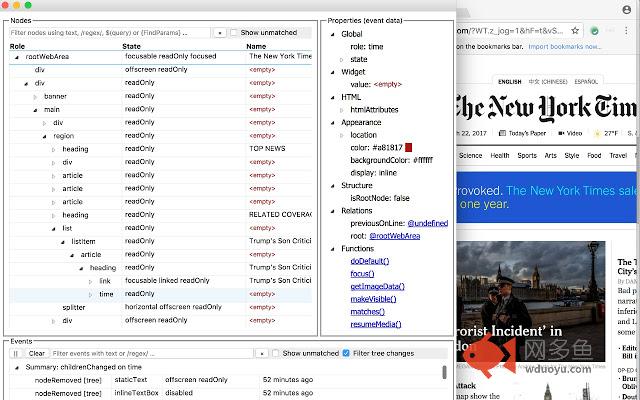The height and width of the screenshot is (400, 640).
Task: Collapse the Appearance properties section
Action: coord(332,122)
